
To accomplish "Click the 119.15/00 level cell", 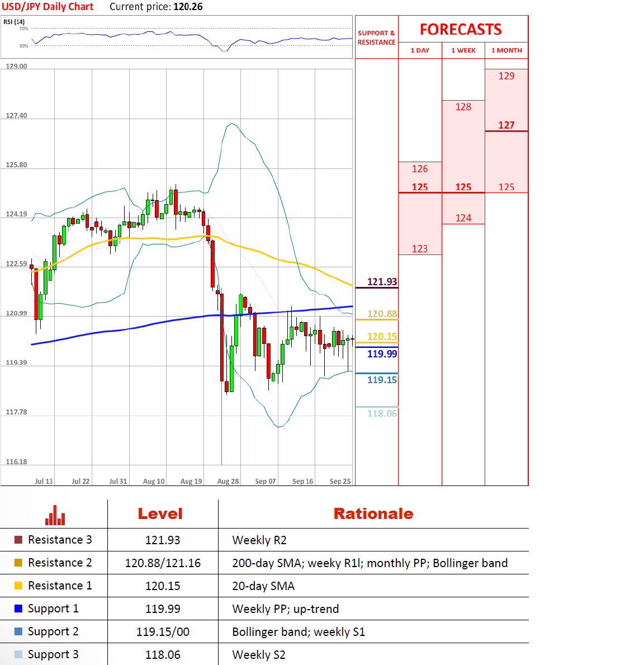I will (x=163, y=632).
